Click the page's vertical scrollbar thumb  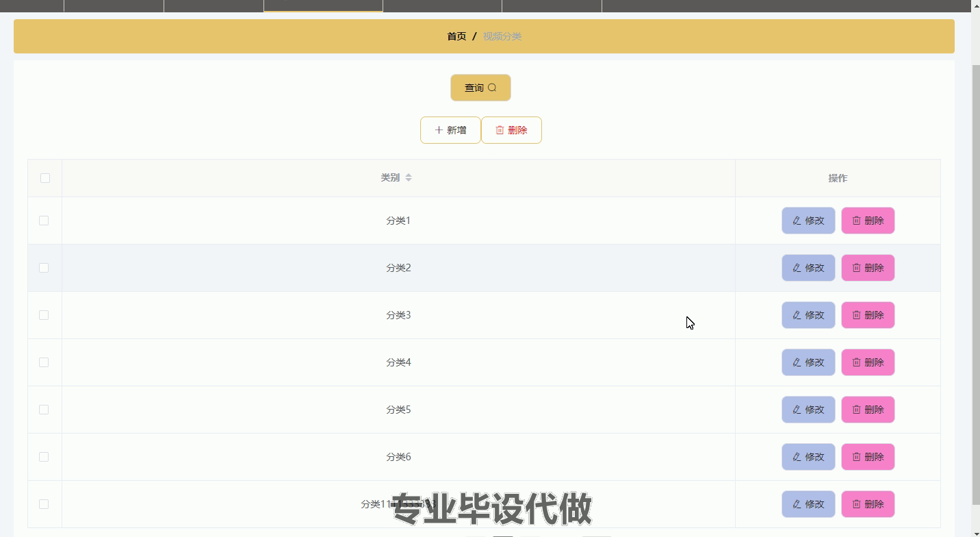pos(975,284)
